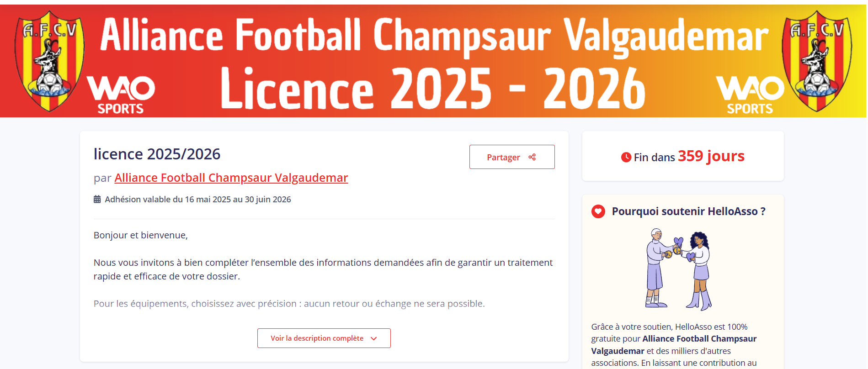The image size is (868, 369).
Task: Click the Bonjour et bienvenue greeting line
Action: [141, 235]
